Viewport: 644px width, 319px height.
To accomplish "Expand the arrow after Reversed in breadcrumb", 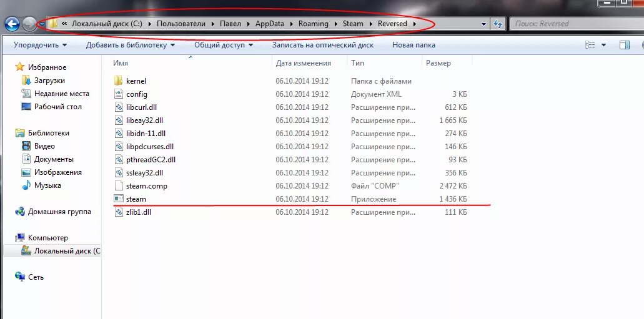I will click(414, 24).
